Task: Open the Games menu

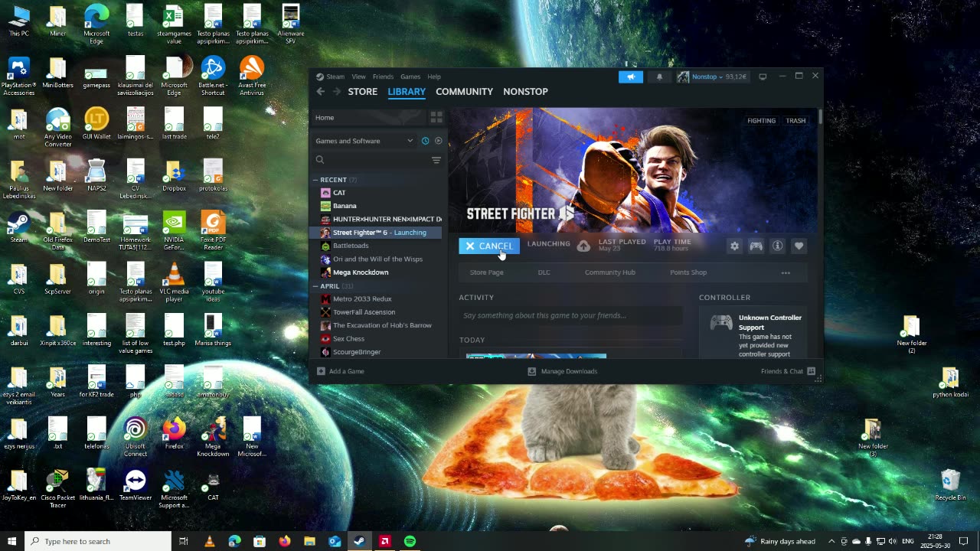Action: 410,77
